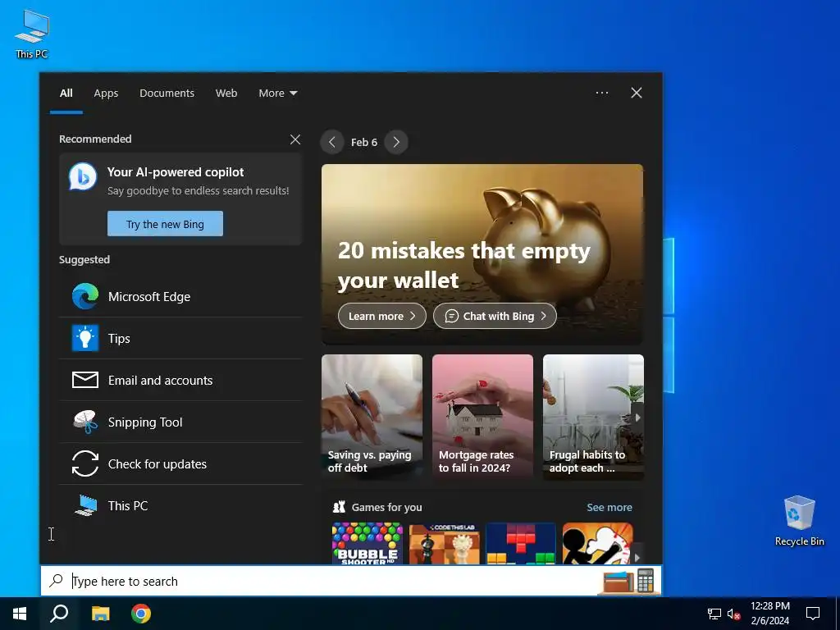Click the Windows Start button
The image size is (840, 630).
pyautogui.click(x=20, y=614)
